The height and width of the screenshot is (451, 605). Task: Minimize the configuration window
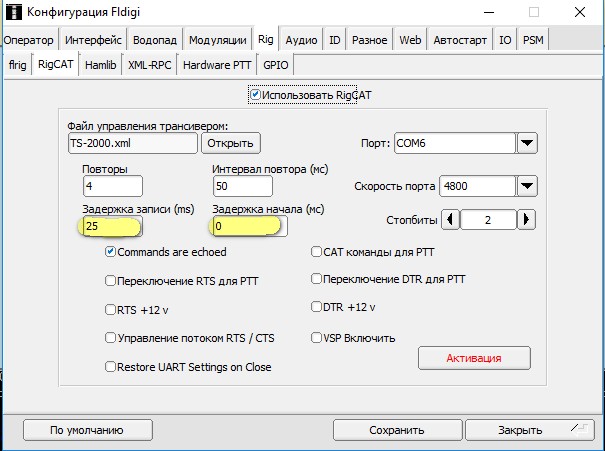click(x=486, y=13)
